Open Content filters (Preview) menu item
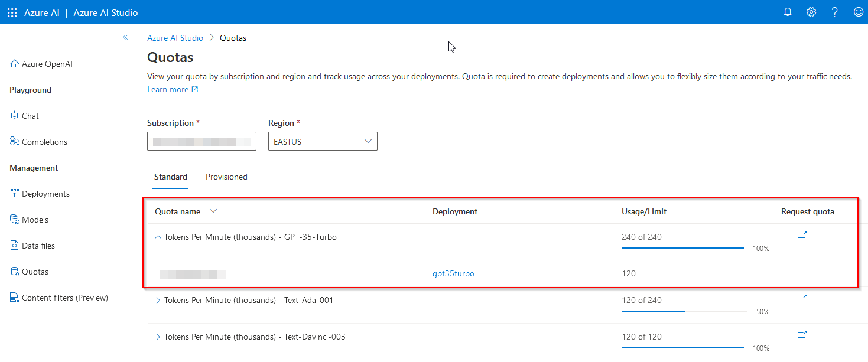 [65, 298]
